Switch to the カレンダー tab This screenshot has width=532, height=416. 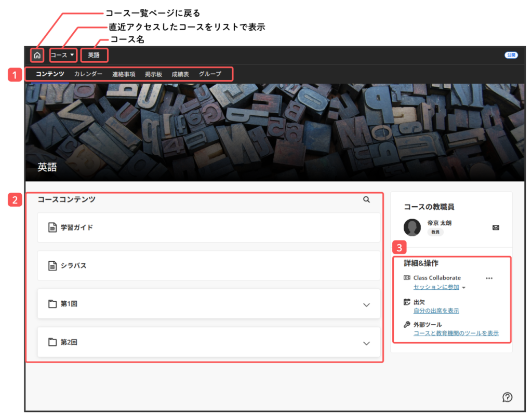[88, 74]
